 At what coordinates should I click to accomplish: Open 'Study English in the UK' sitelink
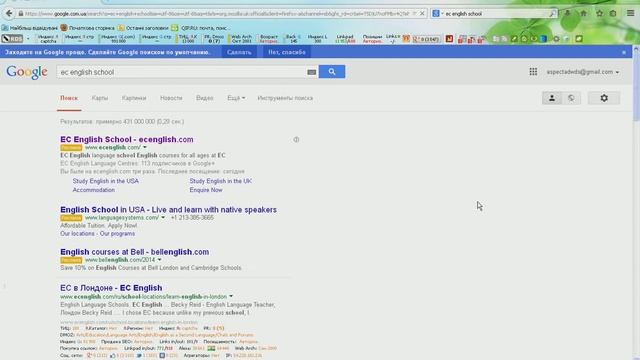(x=221, y=181)
